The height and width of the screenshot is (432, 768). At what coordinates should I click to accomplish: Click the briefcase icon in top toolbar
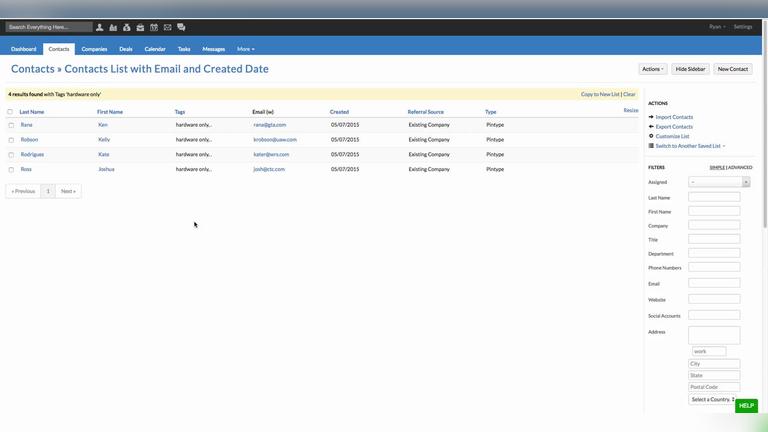140,27
